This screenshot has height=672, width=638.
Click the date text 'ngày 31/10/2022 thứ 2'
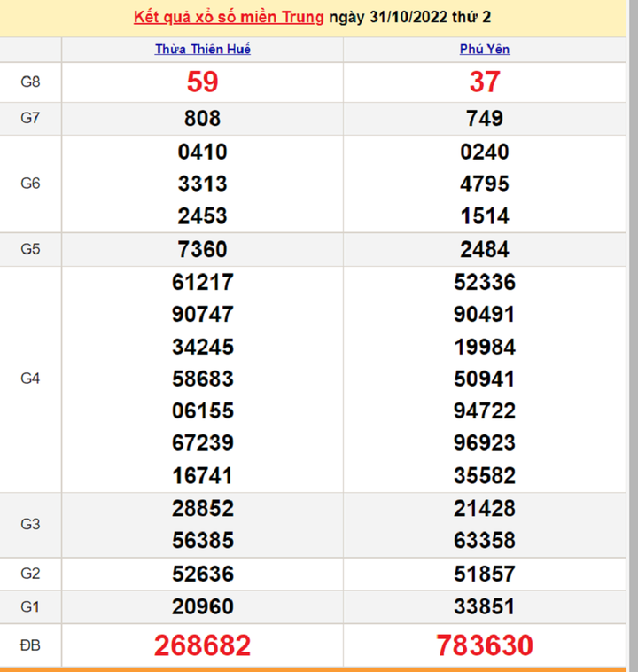(422, 18)
